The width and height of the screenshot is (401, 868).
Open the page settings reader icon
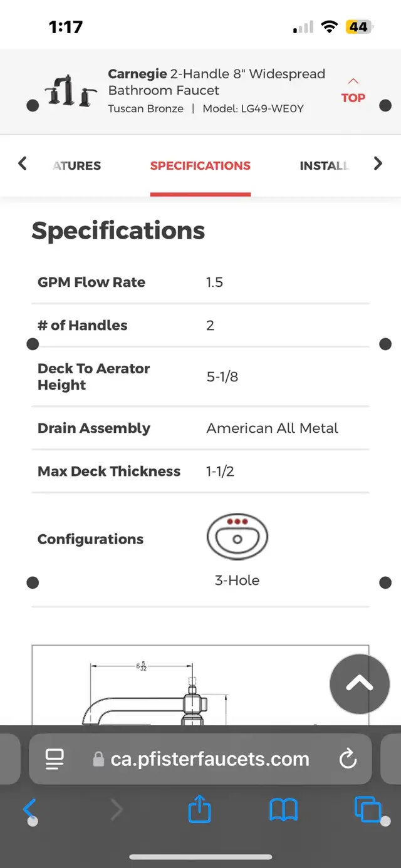coord(55,759)
